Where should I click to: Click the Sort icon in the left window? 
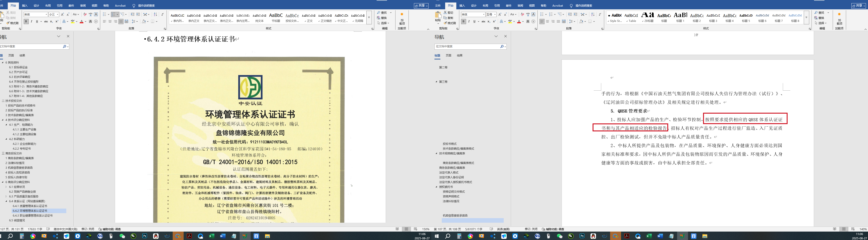pos(155,15)
